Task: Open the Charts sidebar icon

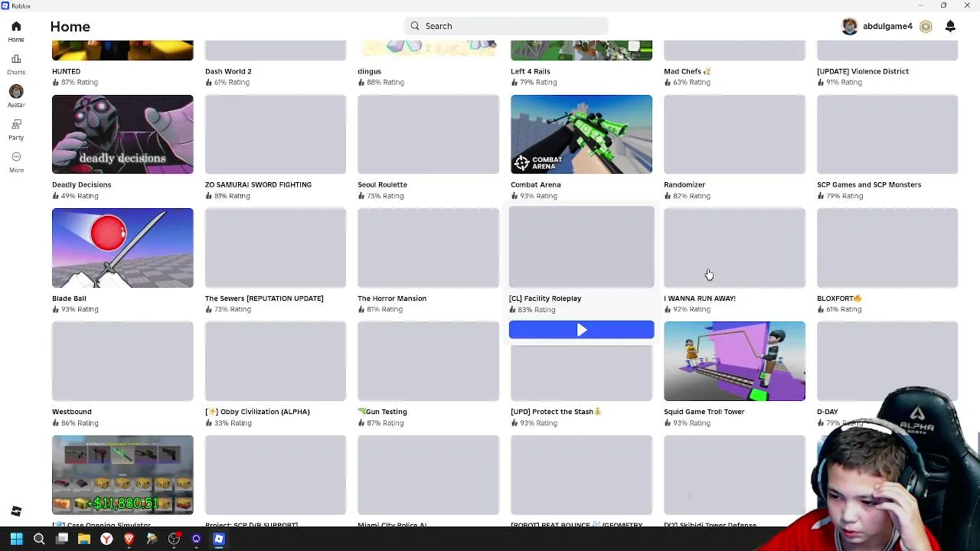Action: tap(16, 59)
